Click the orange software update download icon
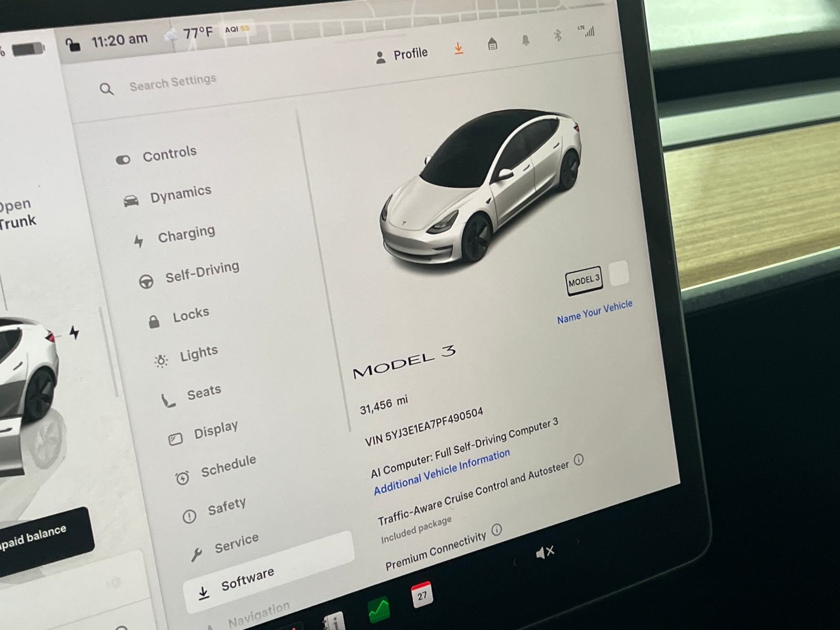Image resolution: width=840 pixels, height=630 pixels. coord(459,49)
